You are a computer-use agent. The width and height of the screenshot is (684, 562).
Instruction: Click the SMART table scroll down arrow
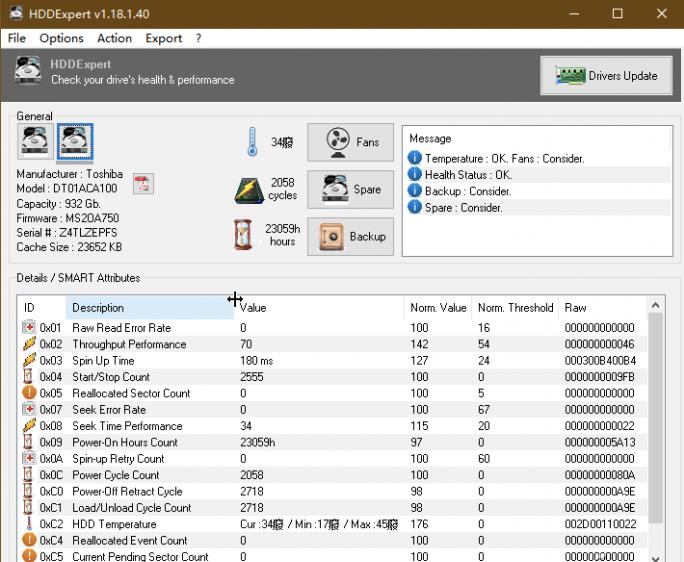(655, 557)
